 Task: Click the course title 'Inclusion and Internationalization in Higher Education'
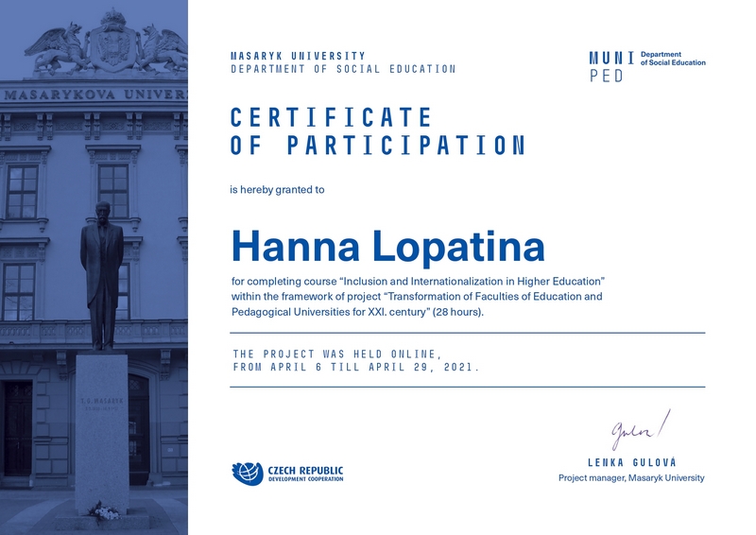[x=471, y=282]
